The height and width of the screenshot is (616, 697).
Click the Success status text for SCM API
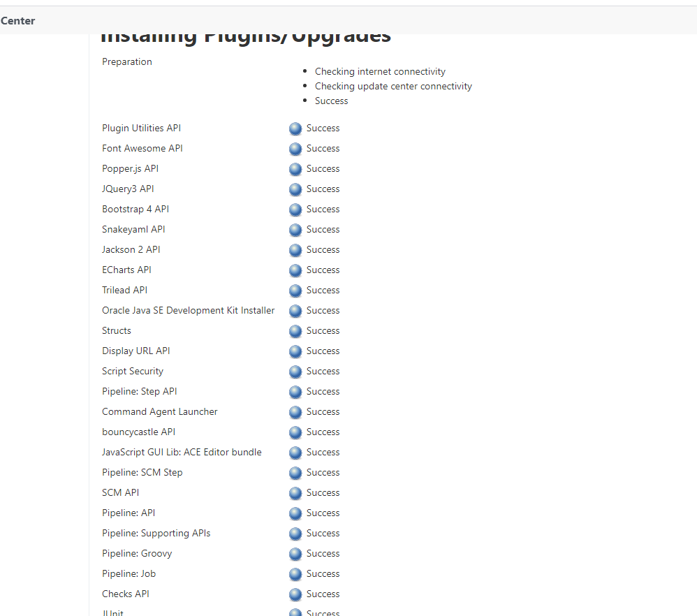(x=323, y=492)
